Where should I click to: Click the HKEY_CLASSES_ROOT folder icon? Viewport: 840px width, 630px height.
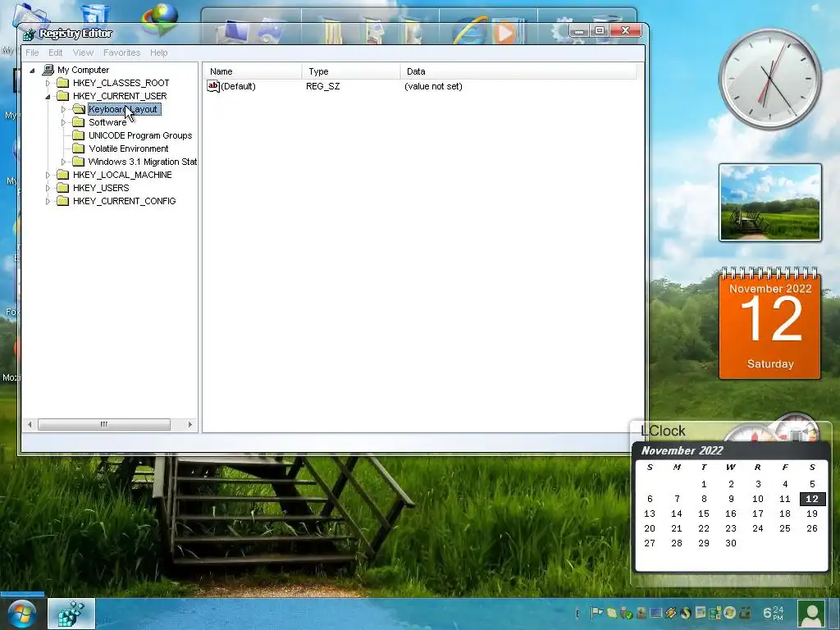point(62,83)
